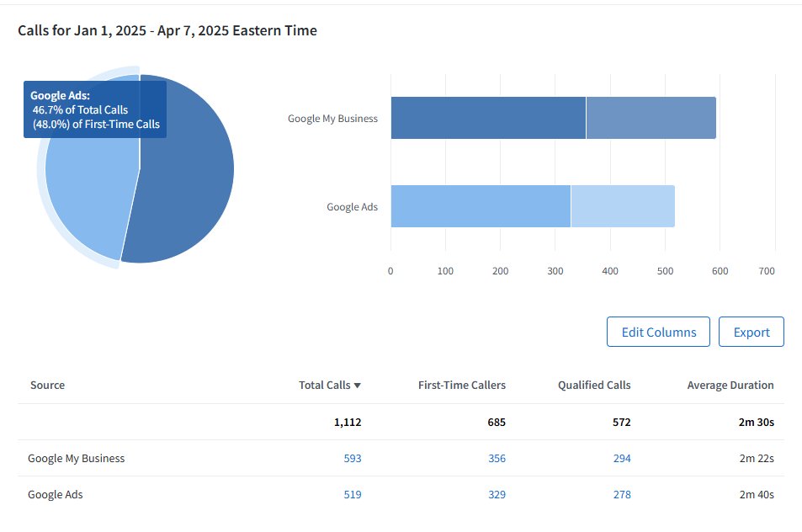
Task: Click the Source column header
Action: click(48, 386)
